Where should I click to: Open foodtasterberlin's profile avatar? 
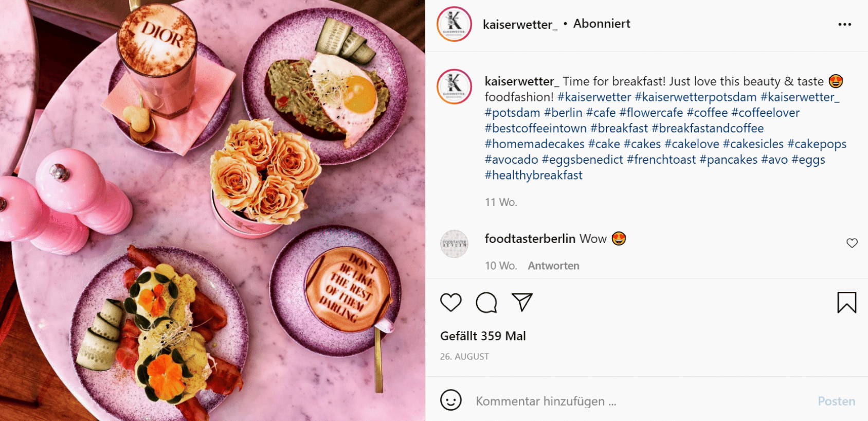point(455,244)
